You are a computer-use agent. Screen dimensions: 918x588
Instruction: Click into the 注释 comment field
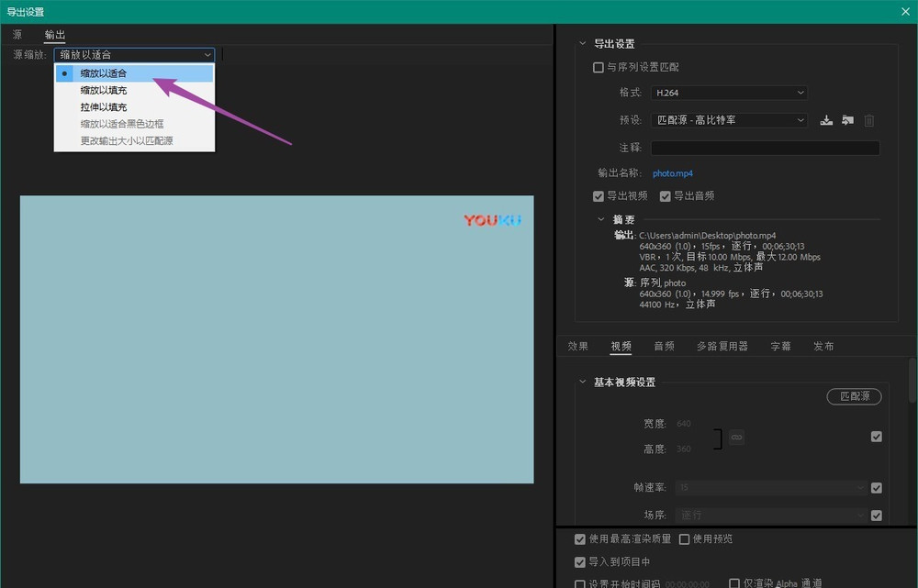(x=765, y=148)
